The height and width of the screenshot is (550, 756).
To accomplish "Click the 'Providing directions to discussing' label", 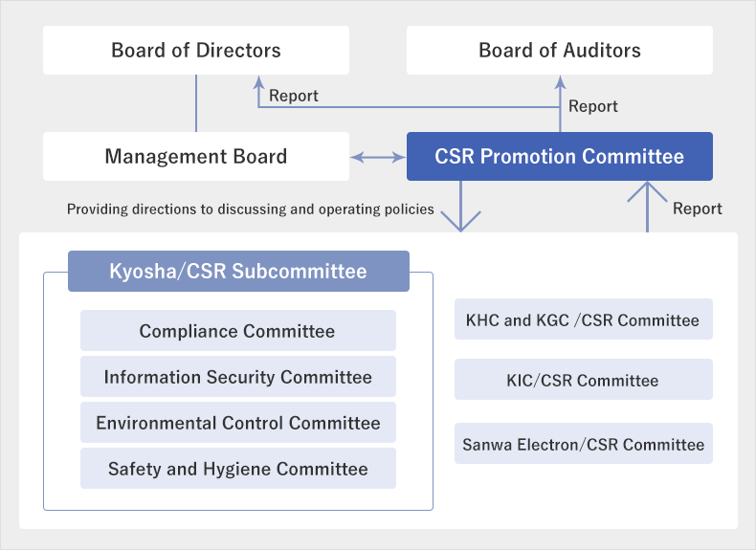I will coord(250,209).
